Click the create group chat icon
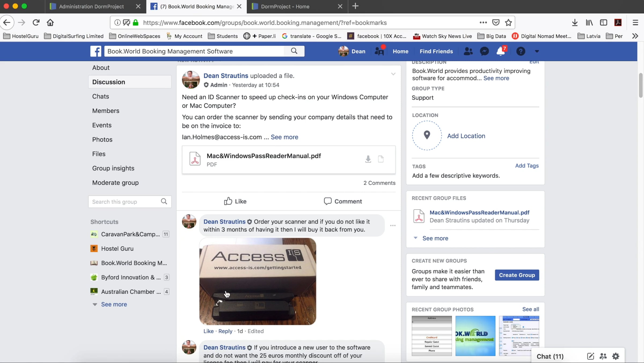Viewport: 644px width, 363px height. pos(603,356)
